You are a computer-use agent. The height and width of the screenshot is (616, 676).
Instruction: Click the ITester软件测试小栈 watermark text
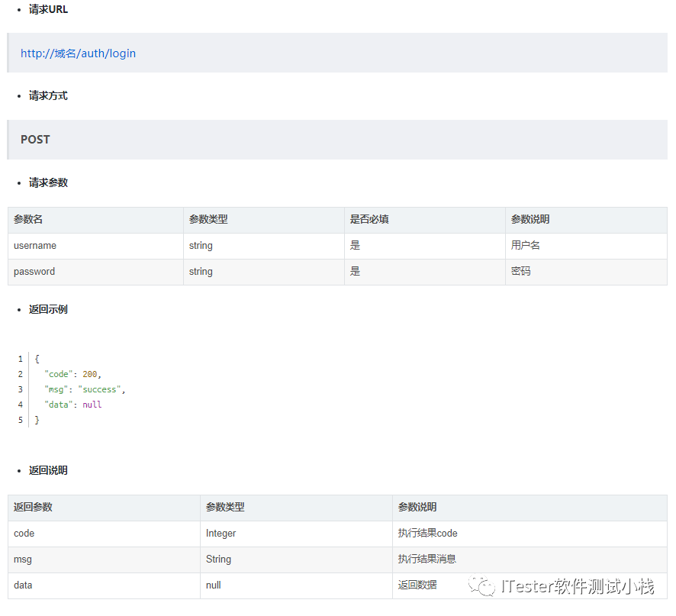578,587
